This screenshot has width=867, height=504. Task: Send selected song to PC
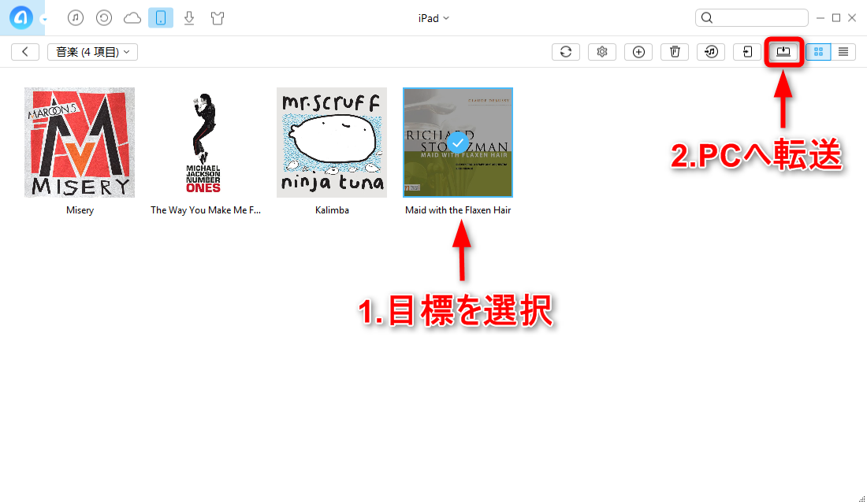coord(783,51)
